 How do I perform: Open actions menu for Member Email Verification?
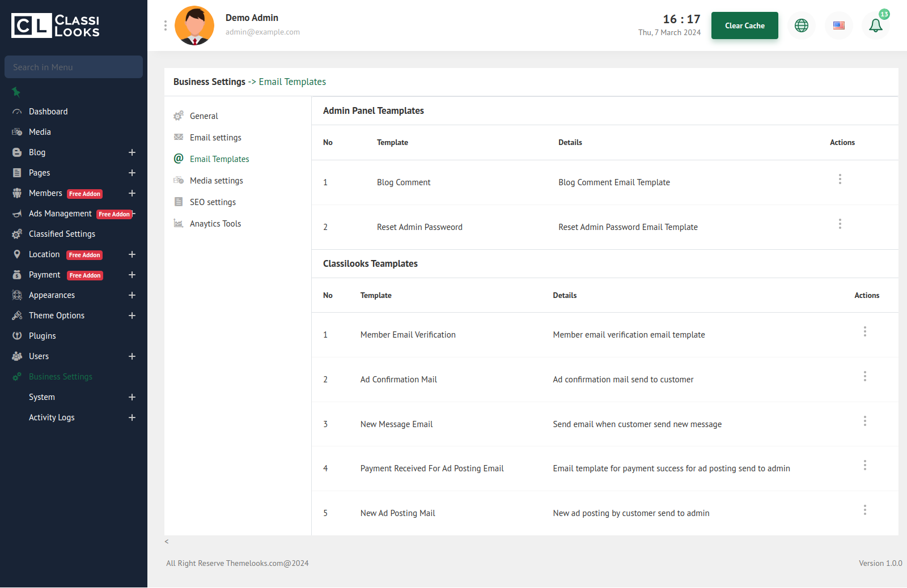click(864, 331)
